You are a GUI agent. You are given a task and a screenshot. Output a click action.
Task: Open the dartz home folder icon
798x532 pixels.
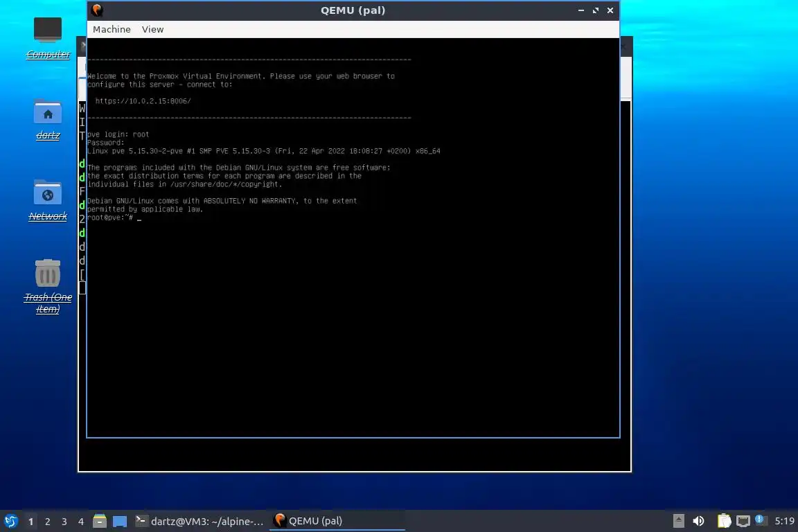tap(48, 120)
